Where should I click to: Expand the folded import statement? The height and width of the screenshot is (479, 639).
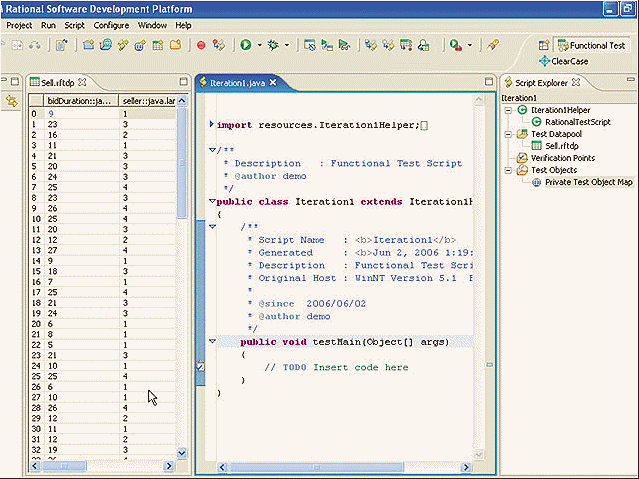click(211, 124)
